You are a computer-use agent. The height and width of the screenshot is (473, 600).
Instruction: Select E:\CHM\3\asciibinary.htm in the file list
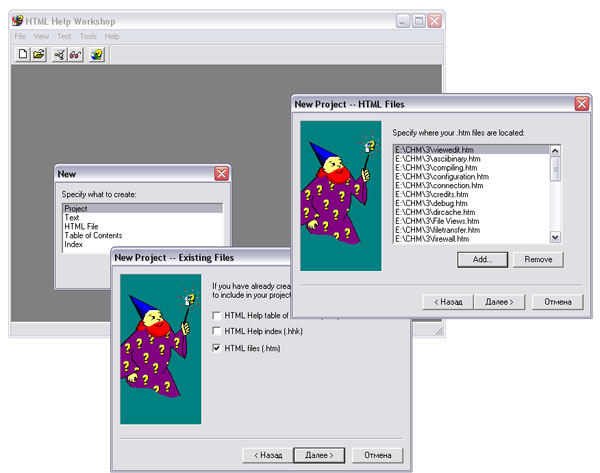point(472,159)
